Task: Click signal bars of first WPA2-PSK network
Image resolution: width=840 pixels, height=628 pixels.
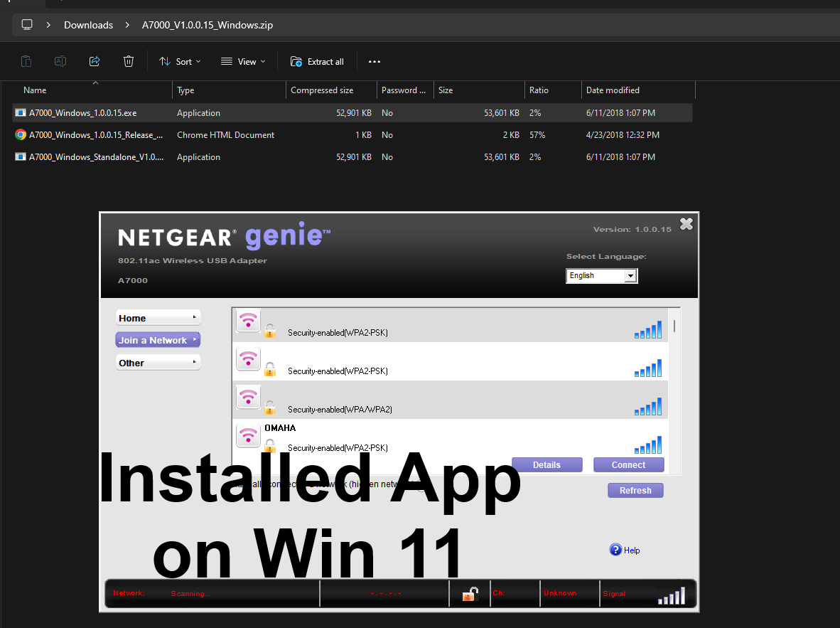Action: click(648, 330)
